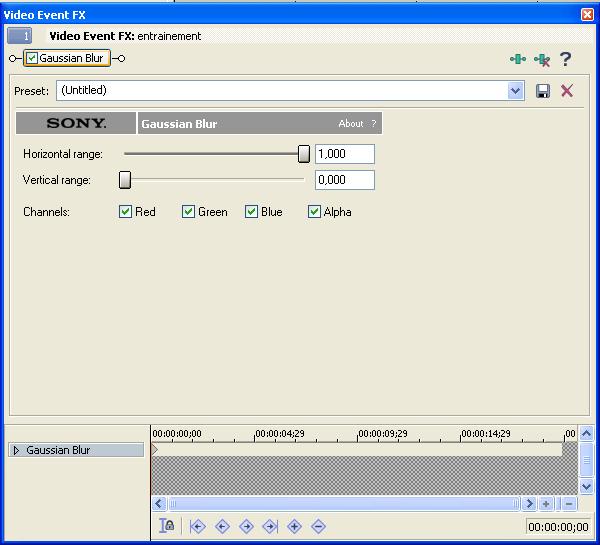The height and width of the screenshot is (545, 600).
Task: Click the vertical scroll up arrow
Action: pos(587,434)
